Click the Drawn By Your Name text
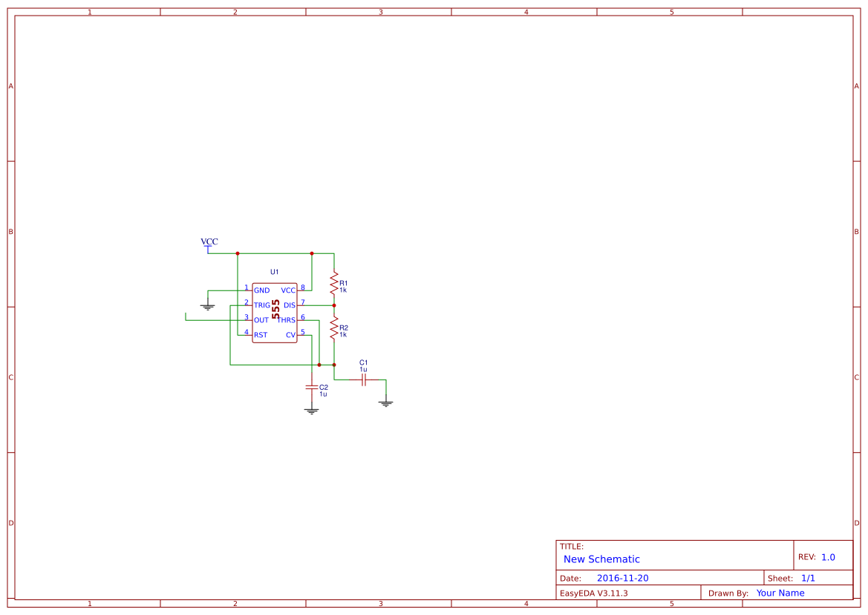868x615 pixels. [780, 593]
